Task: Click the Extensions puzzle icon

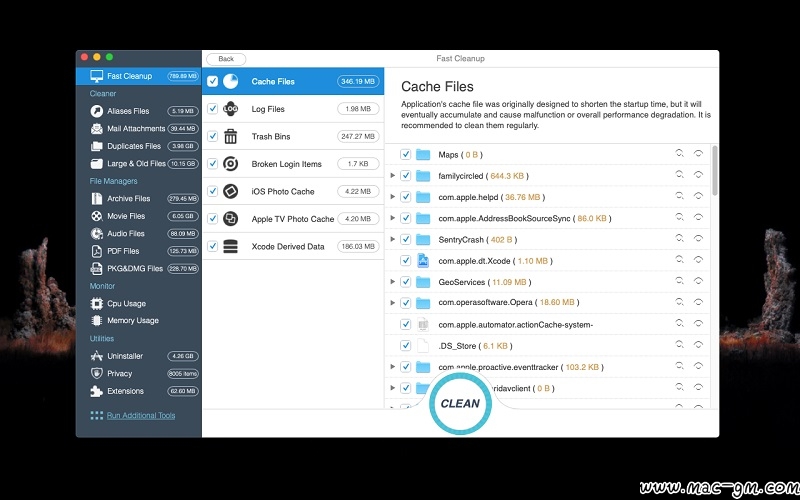Action: [x=96, y=391]
